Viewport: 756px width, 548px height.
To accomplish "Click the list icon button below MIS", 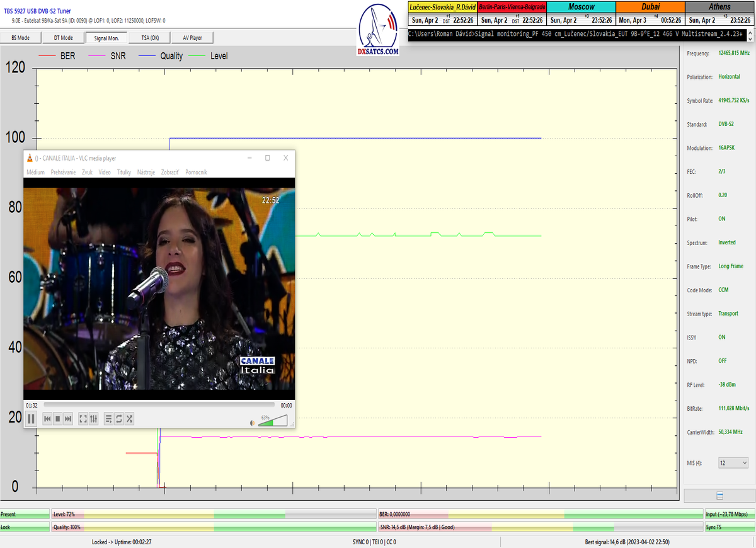I will [x=719, y=496].
